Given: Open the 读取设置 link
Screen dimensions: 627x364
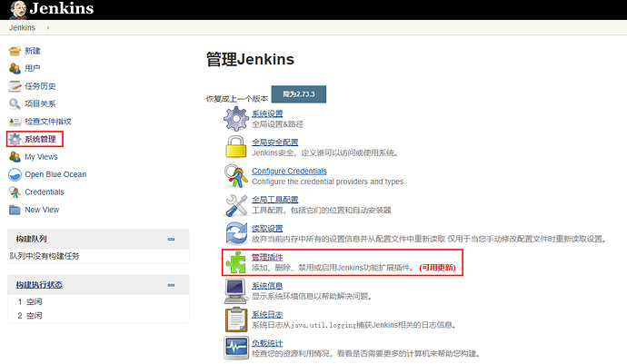Looking at the screenshot, I should [267, 228].
